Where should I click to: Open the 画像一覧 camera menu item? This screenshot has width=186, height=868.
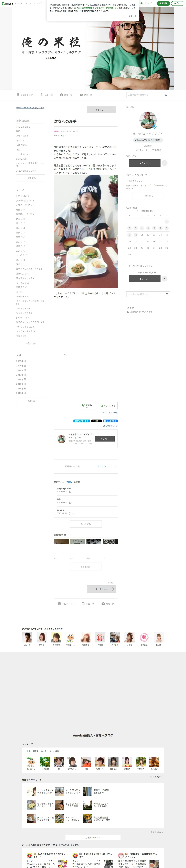coord(66,95)
